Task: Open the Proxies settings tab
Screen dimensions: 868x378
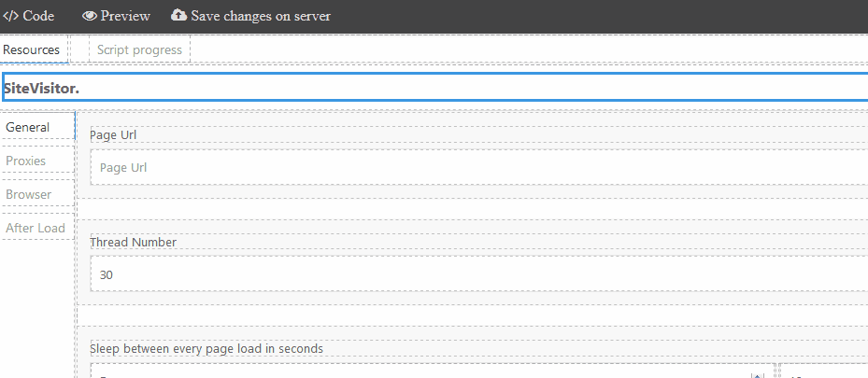Action: point(26,161)
